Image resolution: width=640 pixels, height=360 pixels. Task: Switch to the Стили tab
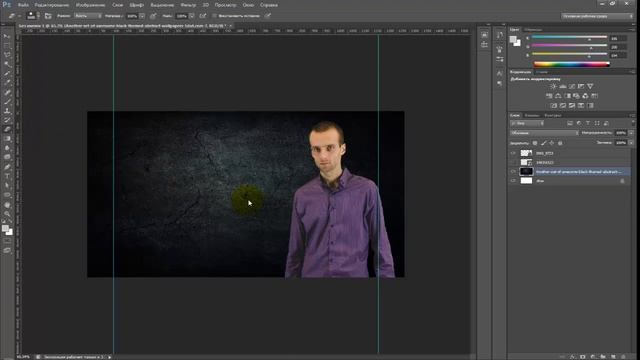point(542,72)
